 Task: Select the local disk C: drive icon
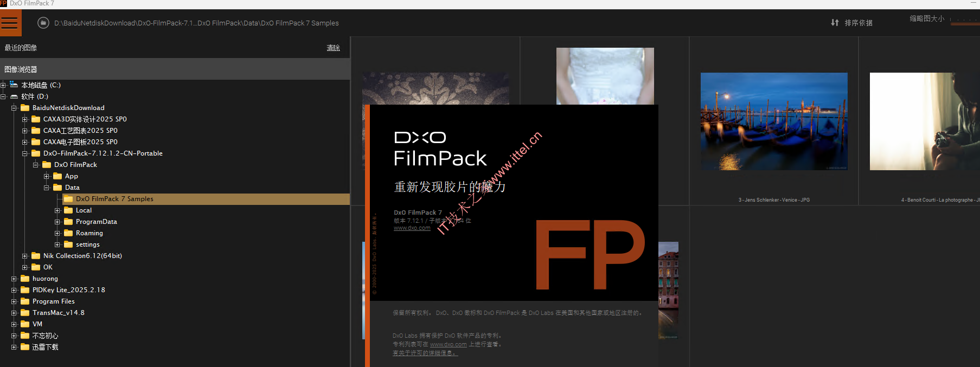pos(14,85)
